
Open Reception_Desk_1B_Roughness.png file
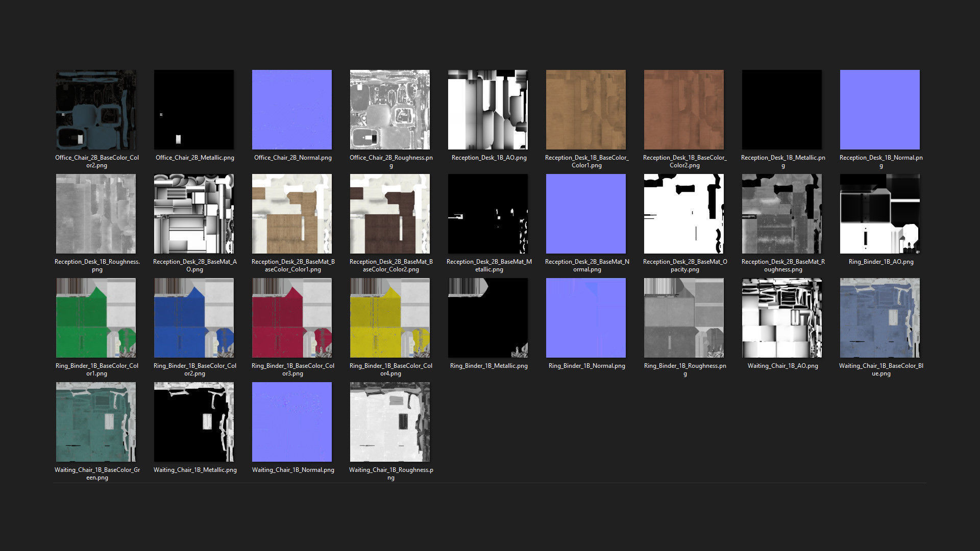point(96,214)
